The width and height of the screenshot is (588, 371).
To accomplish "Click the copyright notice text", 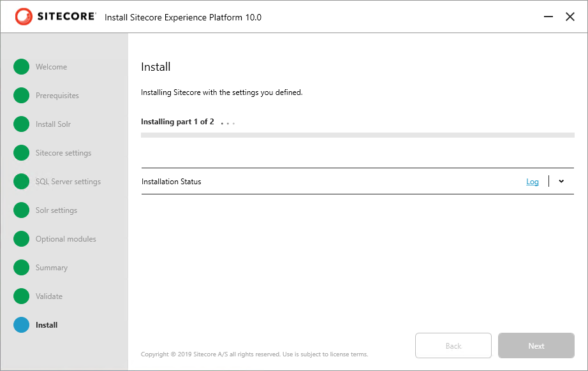I will coord(254,354).
